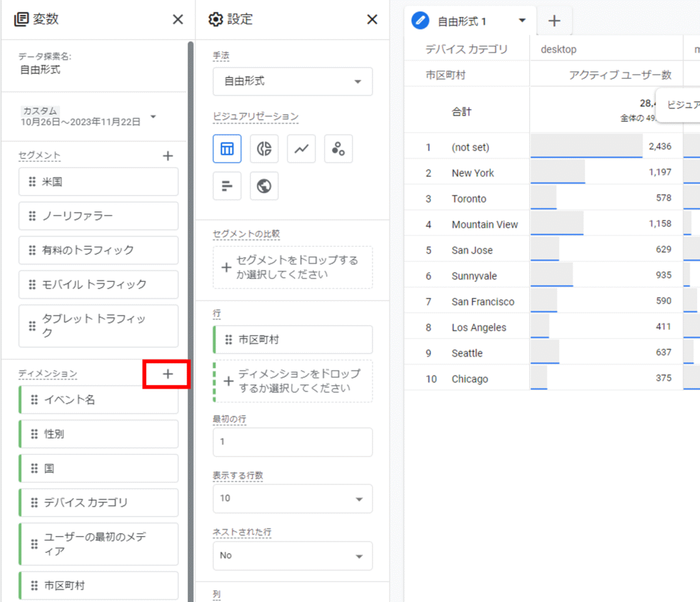Open the custom date range picker
This screenshot has width=700, height=602.
[x=89, y=116]
